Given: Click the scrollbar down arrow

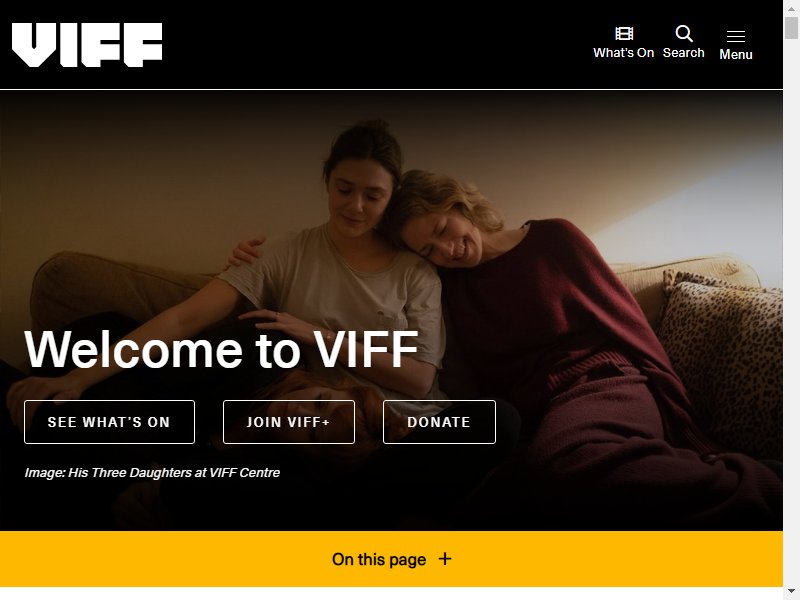Looking at the screenshot, I should pos(791,592).
